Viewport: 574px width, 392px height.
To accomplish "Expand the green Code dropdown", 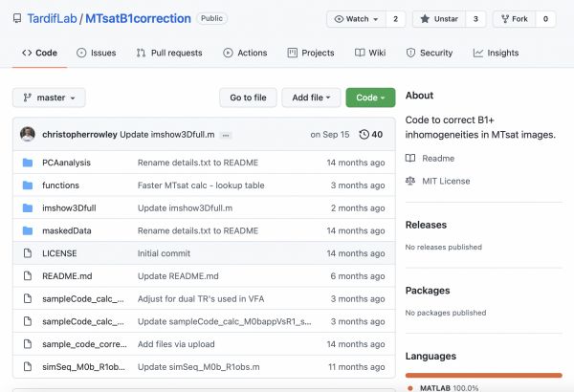I will [x=370, y=98].
